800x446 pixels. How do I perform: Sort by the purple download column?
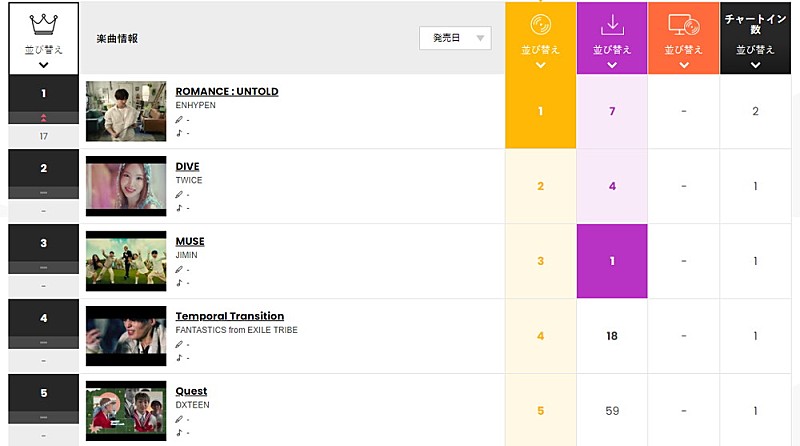(612, 49)
